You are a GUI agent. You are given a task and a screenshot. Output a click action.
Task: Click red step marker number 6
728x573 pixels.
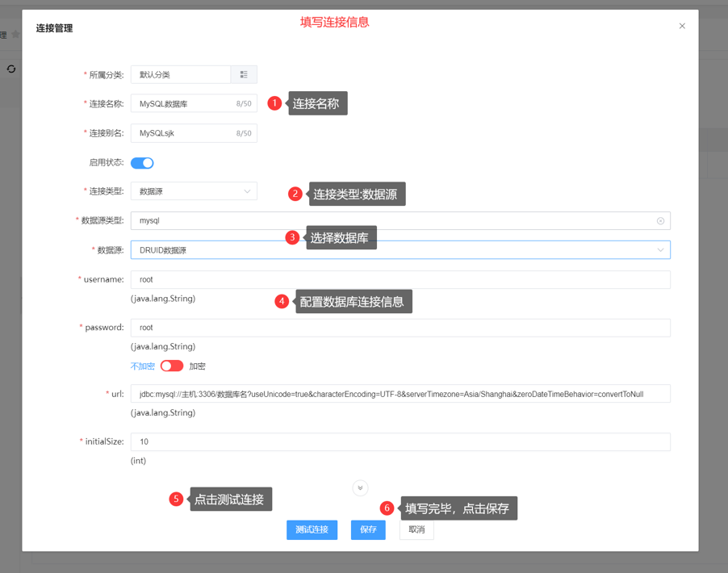[387, 508]
